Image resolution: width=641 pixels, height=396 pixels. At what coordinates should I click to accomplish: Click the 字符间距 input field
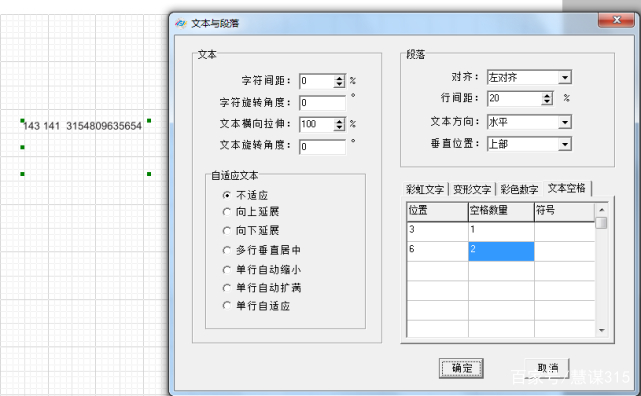point(317,81)
